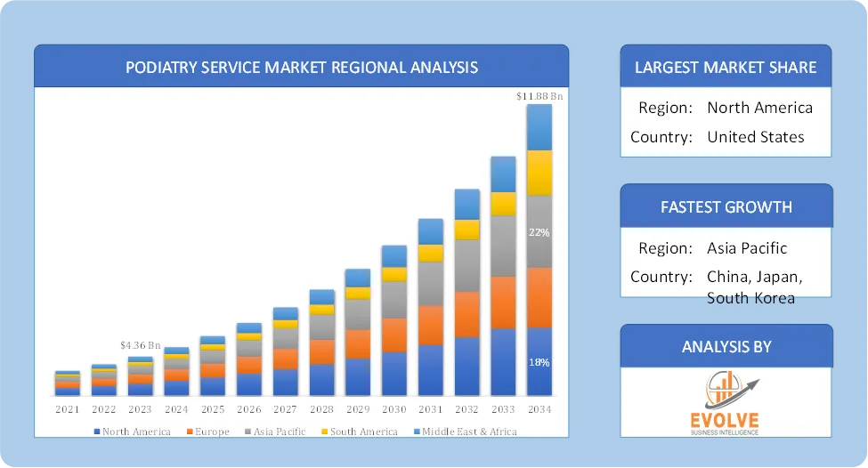This screenshot has height=468, width=868.
Task: Click the Asia Pacific gray legend marker
Action: [248, 432]
